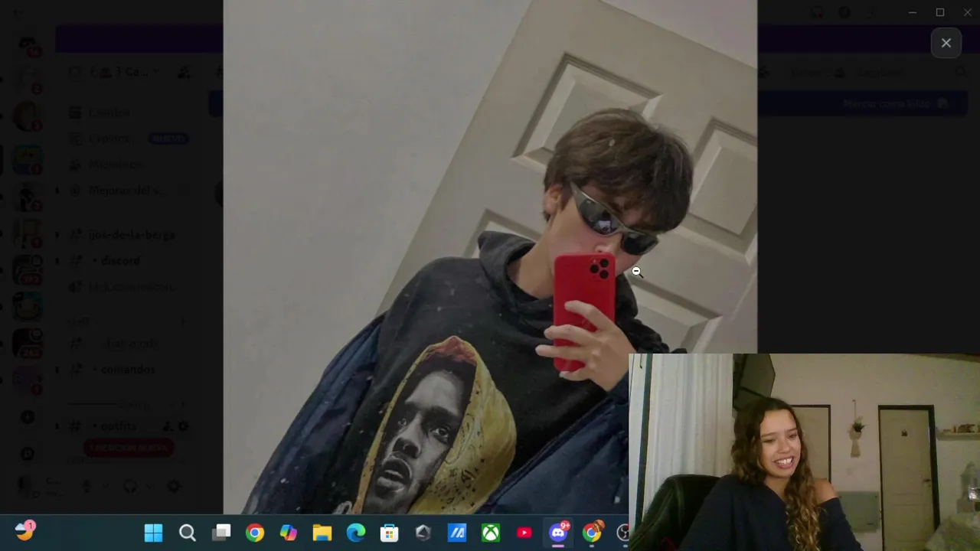Open Windows taskbar search
This screenshot has width=980, height=551.
(188, 533)
